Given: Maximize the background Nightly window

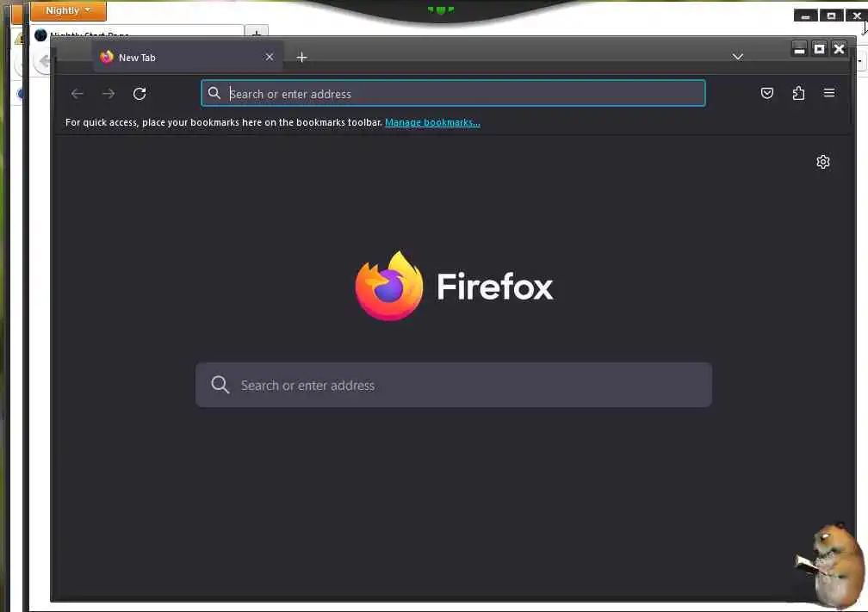Looking at the screenshot, I should (x=831, y=15).
